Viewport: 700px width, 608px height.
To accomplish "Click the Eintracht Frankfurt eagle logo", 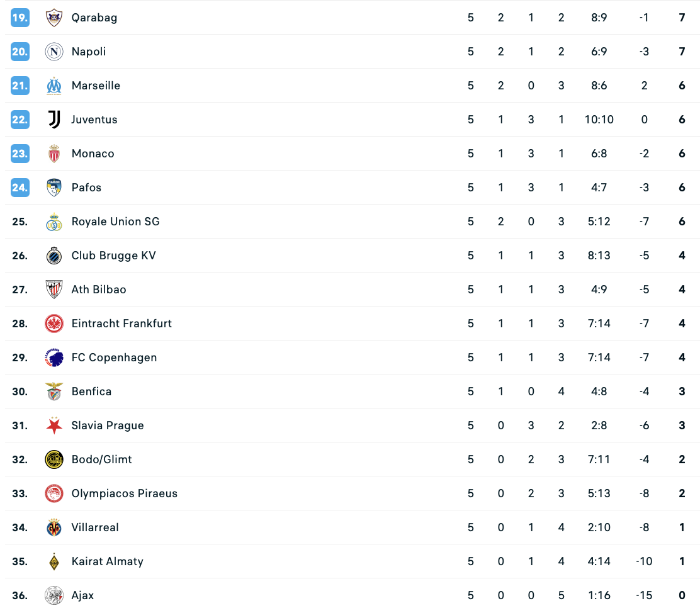I will (x=54, y=324).
